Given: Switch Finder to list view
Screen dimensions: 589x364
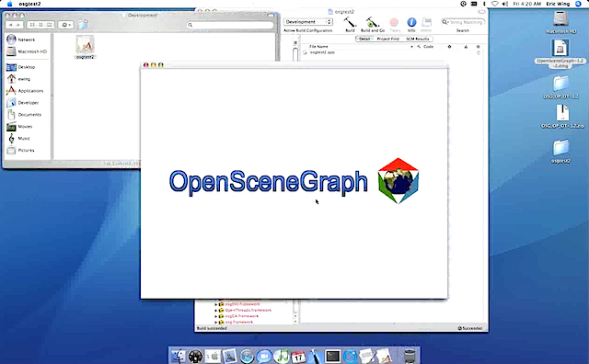Looking at the screenshot, I should [x=40, y=25].
